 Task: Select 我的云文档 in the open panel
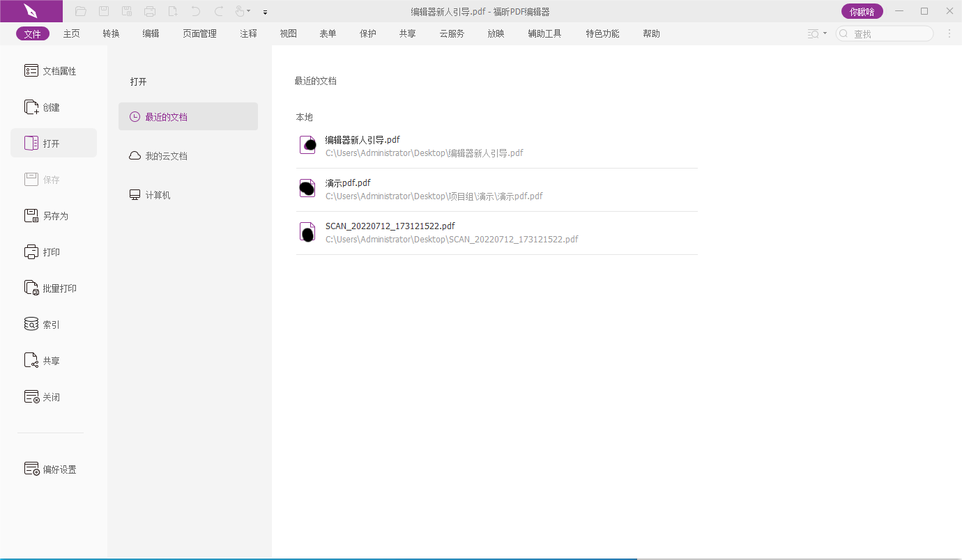click(166, 156)
